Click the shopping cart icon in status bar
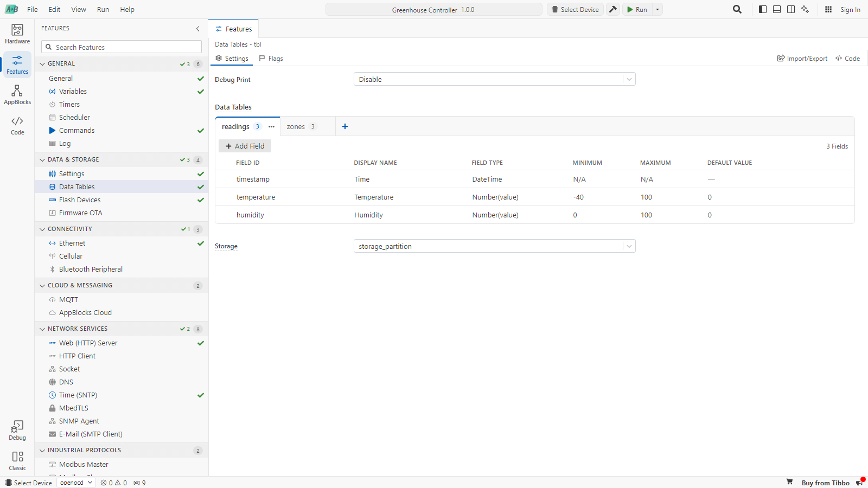 (789, 482)
